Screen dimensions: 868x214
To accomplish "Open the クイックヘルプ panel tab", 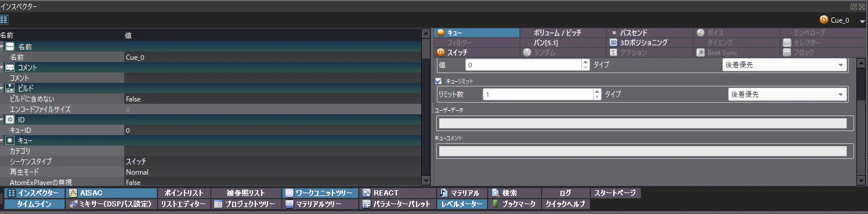I will click(x=566, y=204).
